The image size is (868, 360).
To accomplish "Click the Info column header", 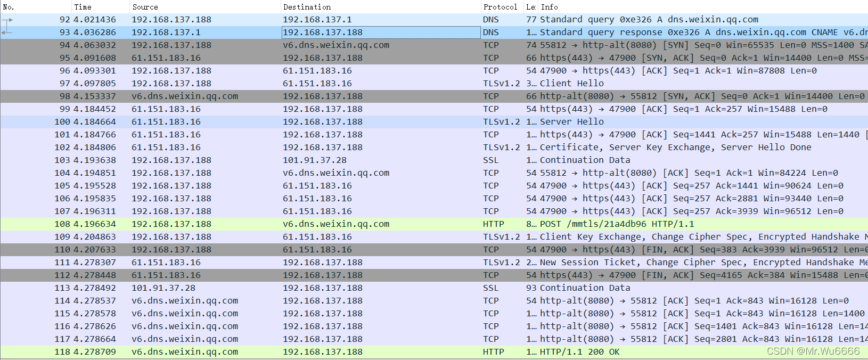I will [550, 7].
